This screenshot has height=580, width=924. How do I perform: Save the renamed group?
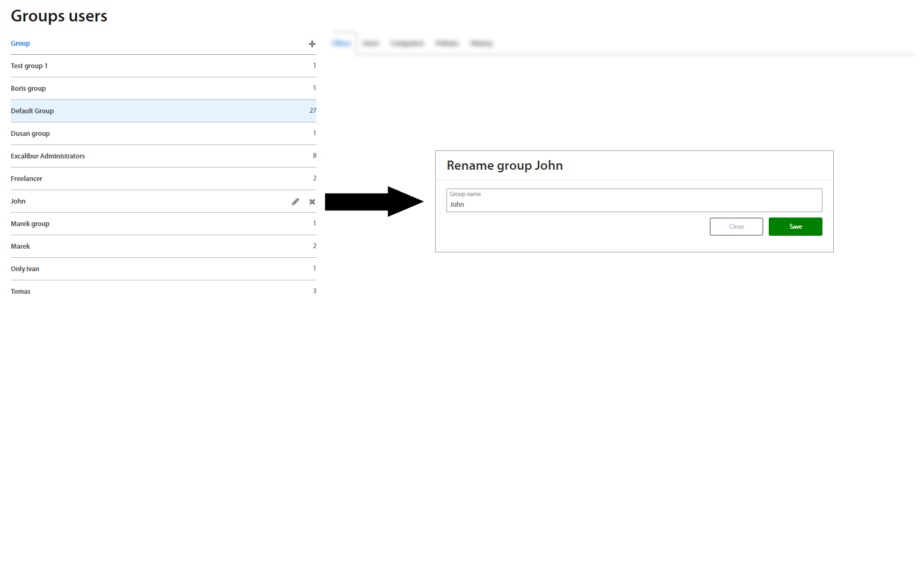[x=795, y=227]
